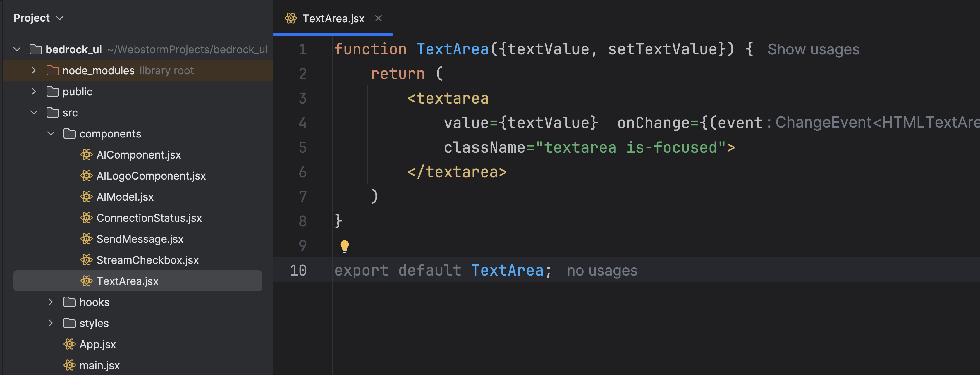Click the React icon beside AIComponent.jsx
980x375 pixels.
click(x=86, y=155)
